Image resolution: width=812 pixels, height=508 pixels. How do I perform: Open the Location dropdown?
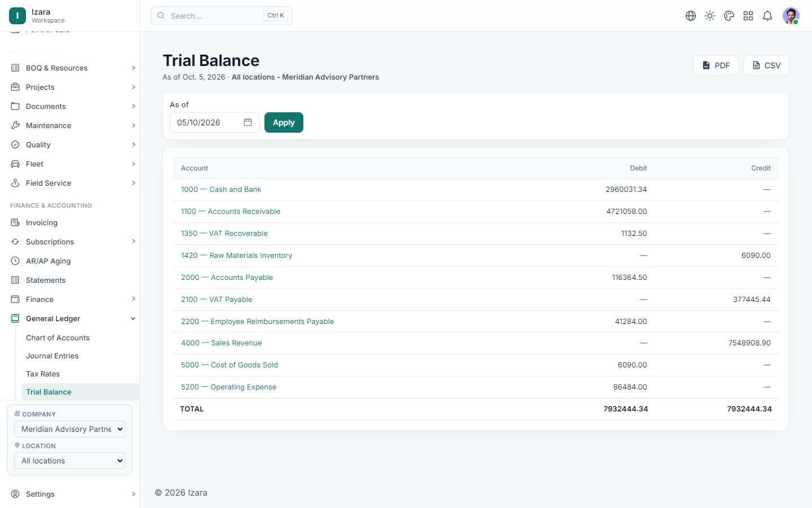click(69, 461)
